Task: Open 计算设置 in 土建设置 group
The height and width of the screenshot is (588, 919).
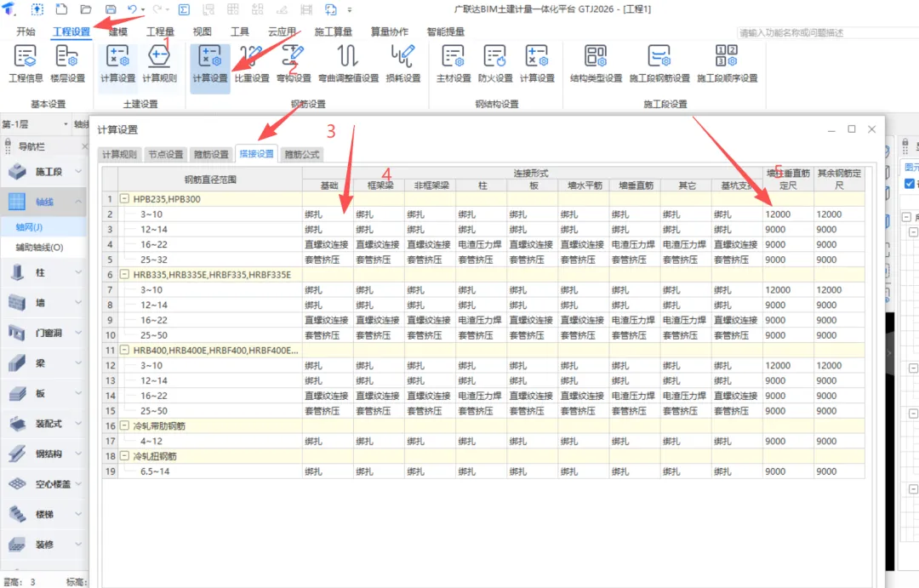Action: click(117, 64)
